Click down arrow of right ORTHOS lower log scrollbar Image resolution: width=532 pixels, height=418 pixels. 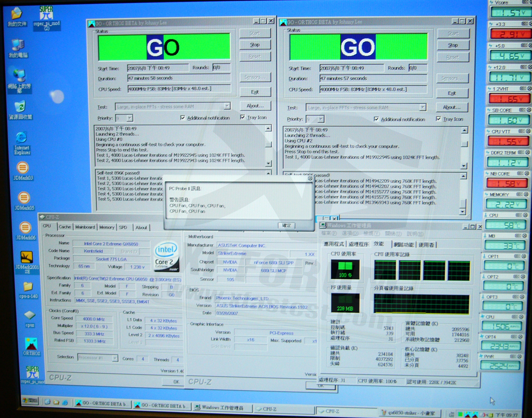coord(462,212)
